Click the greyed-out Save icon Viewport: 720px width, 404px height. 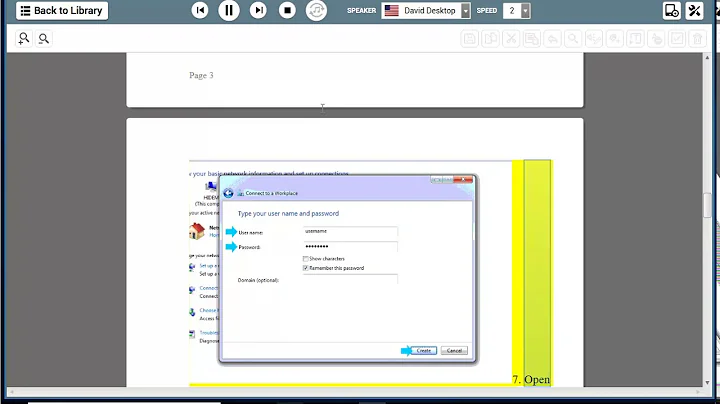pyautogui.click(x=470, y=39)
